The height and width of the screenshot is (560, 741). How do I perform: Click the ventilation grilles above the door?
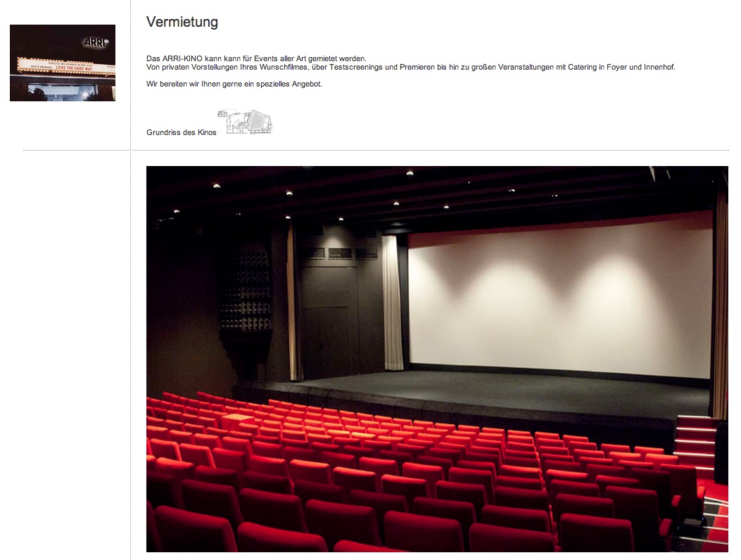click(x=340, y=253)
